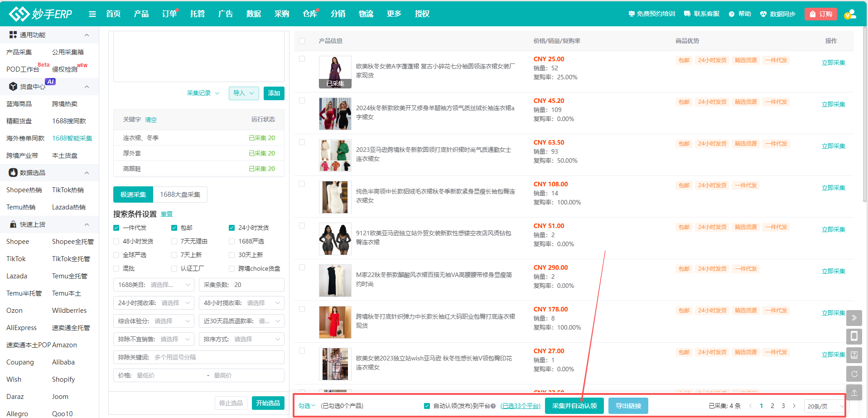Click the help question-mark icon in header
Viewport: 868px width, 418px height.
[732, 14]
